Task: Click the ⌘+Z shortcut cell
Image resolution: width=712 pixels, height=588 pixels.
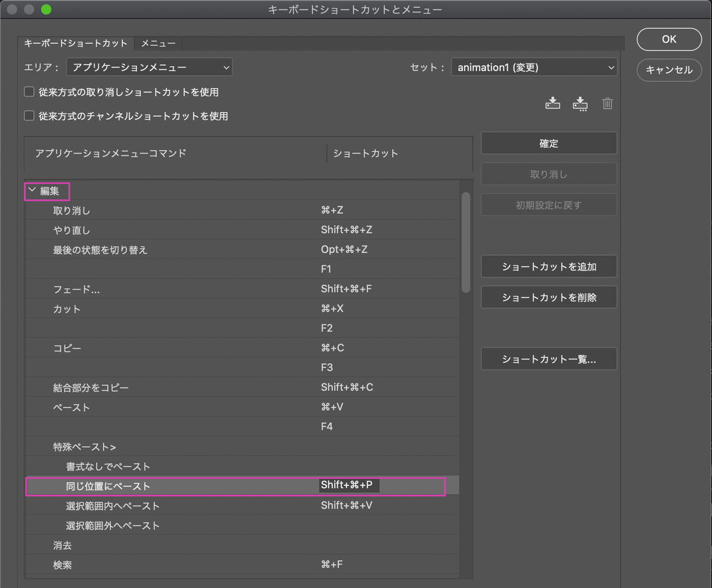Action: pos(332,210)
